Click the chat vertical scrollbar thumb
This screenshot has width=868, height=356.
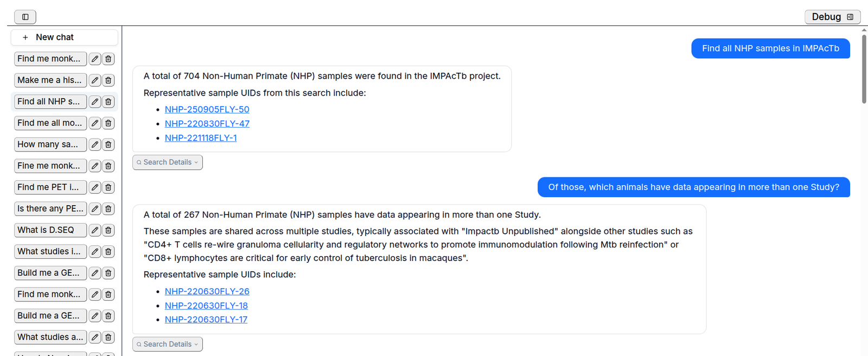pyautogui.click(x=864, y=69)
